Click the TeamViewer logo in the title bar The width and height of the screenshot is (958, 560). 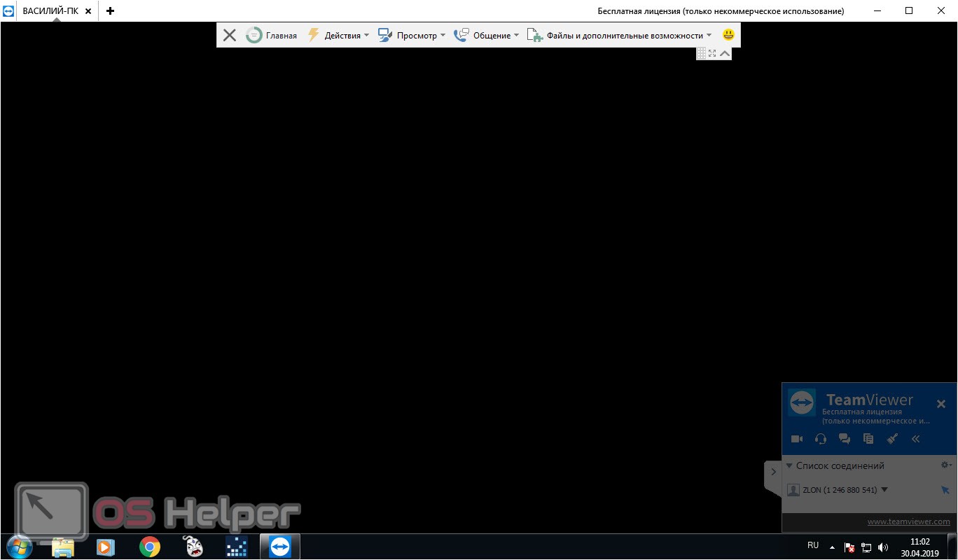tap(8, 11)
